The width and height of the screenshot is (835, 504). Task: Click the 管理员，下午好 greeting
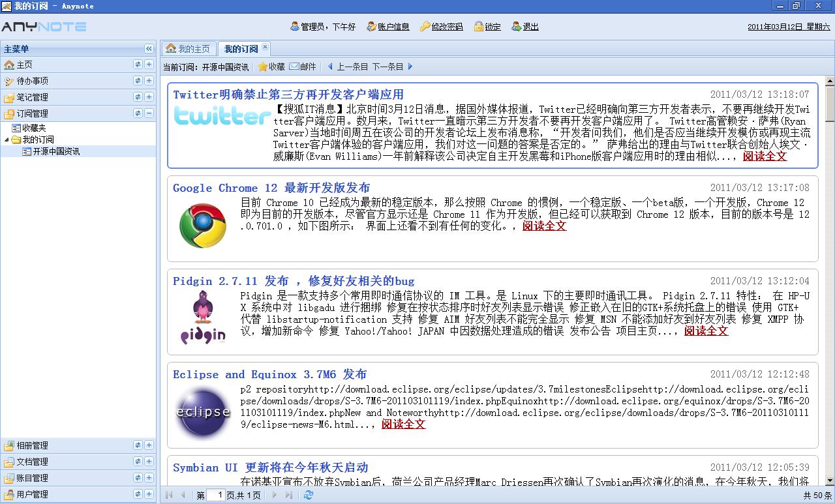[x=322, y=27]
